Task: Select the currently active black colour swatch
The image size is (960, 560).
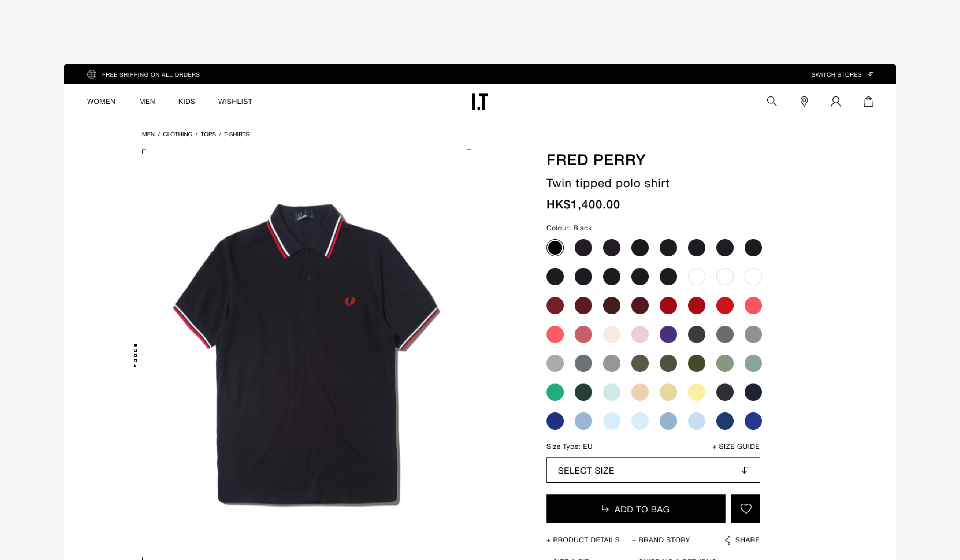Action: click(x=555, y=248)
